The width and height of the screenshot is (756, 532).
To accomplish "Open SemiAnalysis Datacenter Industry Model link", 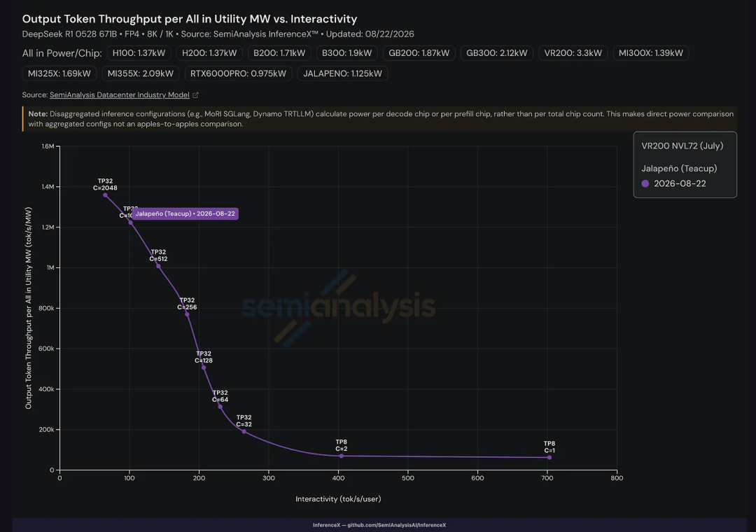I will 120,95.
